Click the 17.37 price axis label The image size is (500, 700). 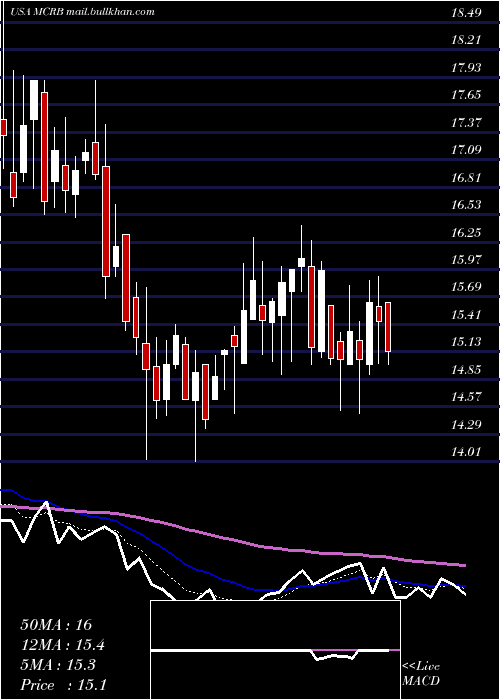click(466, 123)
